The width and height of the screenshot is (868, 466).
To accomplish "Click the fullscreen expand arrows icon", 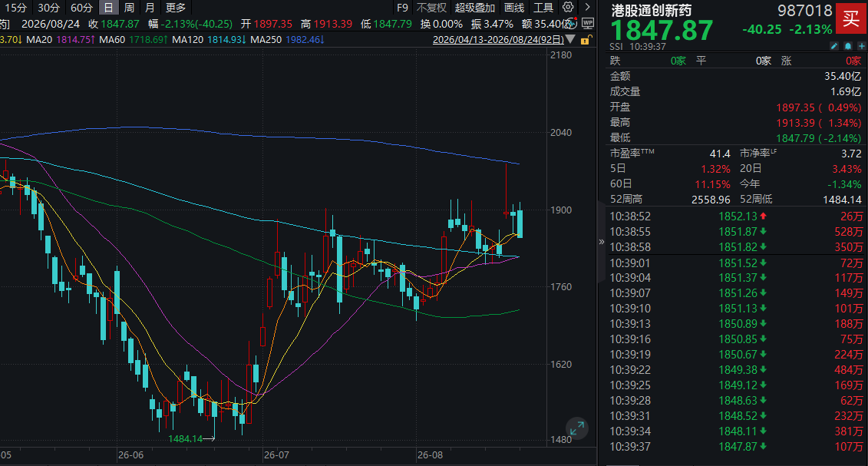I will [x=577, y=428].
